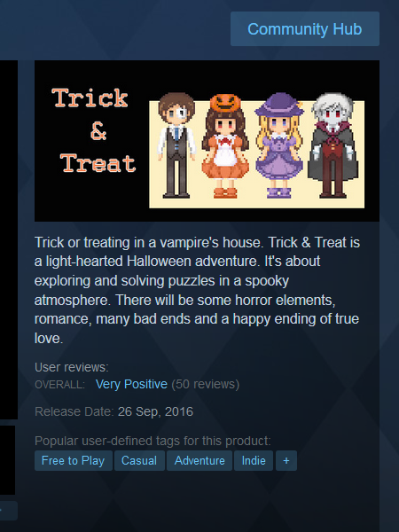Click the boy with monocle character sprite
Screen dimensions: 399x532
176,145
